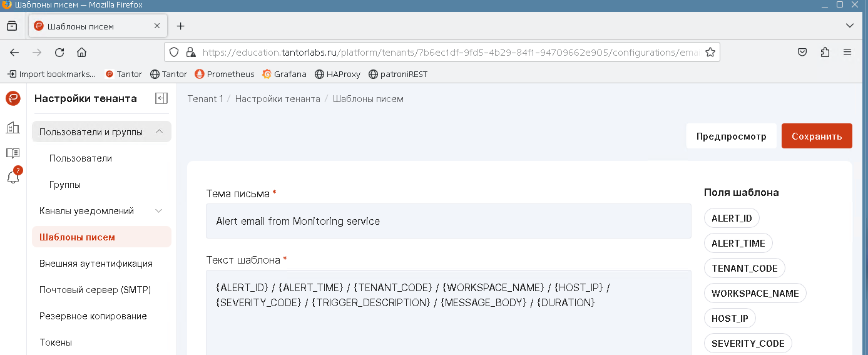List all tabs dropdown arrow in Firefox
The width and height of the screenshot is (868, 355).
tap(849, 26)
